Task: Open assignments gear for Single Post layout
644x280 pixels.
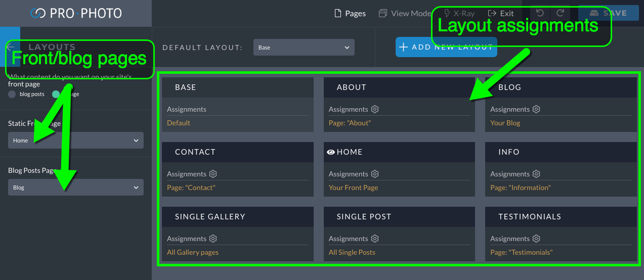Action: tap(375, 239)
